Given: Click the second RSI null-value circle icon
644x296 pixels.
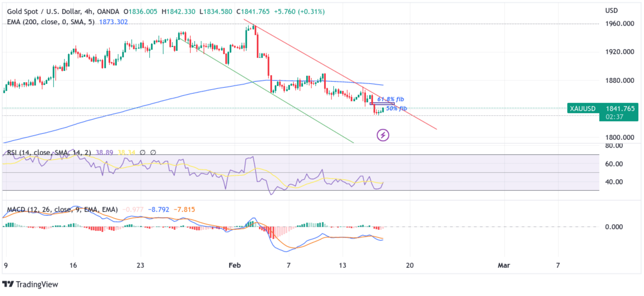Looking at the screenshot, I should click(153, 152).
